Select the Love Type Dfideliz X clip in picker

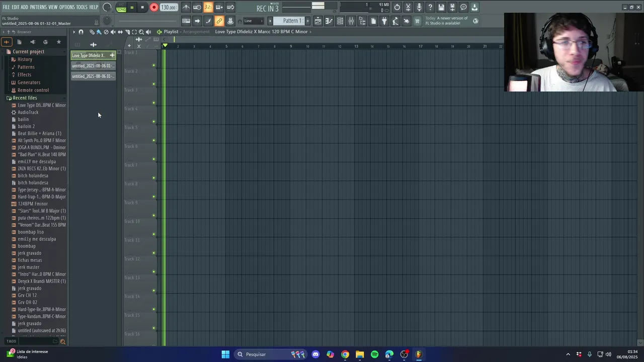pyautogui.click(x=94, y=55)
